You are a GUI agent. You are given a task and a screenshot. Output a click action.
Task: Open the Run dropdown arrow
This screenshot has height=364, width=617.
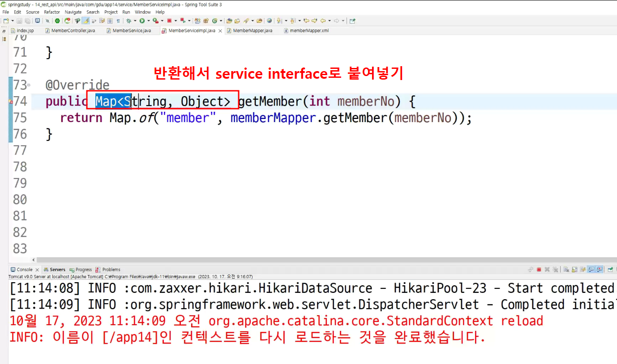pyautogui.click(x=148, y=21)
